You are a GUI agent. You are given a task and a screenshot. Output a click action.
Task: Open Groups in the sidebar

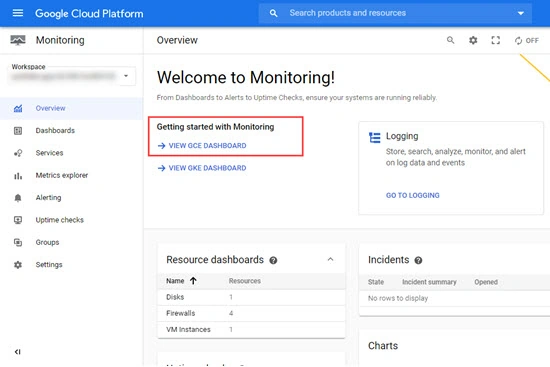click(72, 242)
